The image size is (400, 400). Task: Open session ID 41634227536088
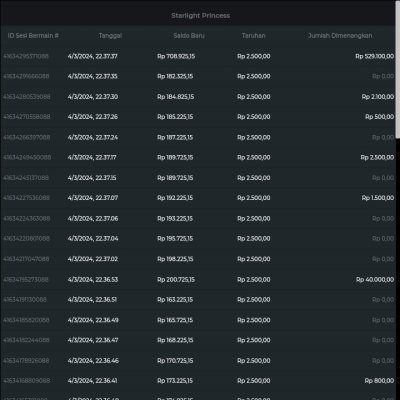pyautogui.click(x=26, y=198)
